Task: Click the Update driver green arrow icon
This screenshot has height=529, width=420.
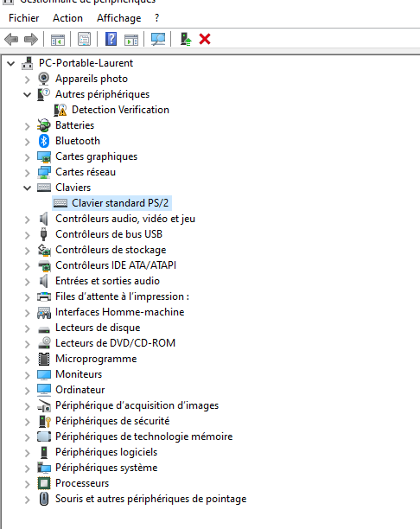Action: click(x=186, y=39)
